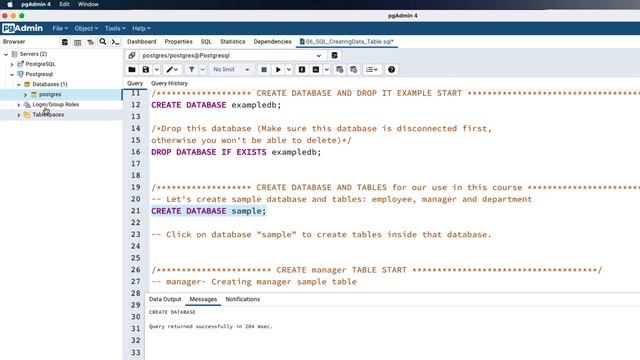Screen dimensions: 640x360
Task: Open the Help menu
Action: click(x=141, y=28)
